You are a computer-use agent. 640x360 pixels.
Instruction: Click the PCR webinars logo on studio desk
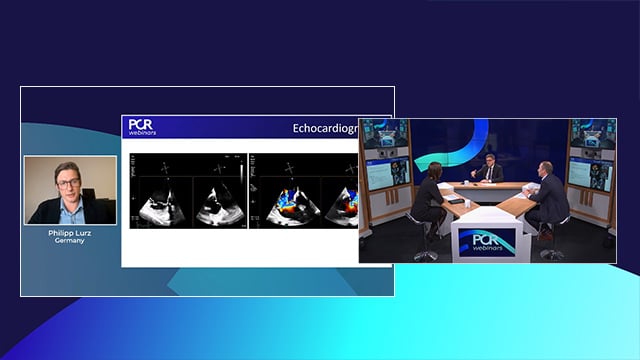(x=487, y=242)
